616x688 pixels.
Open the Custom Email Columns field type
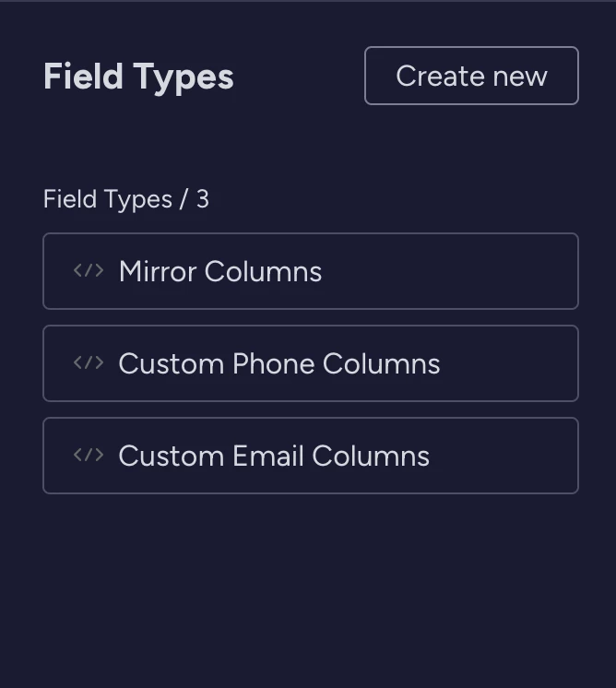coord(311,456)
